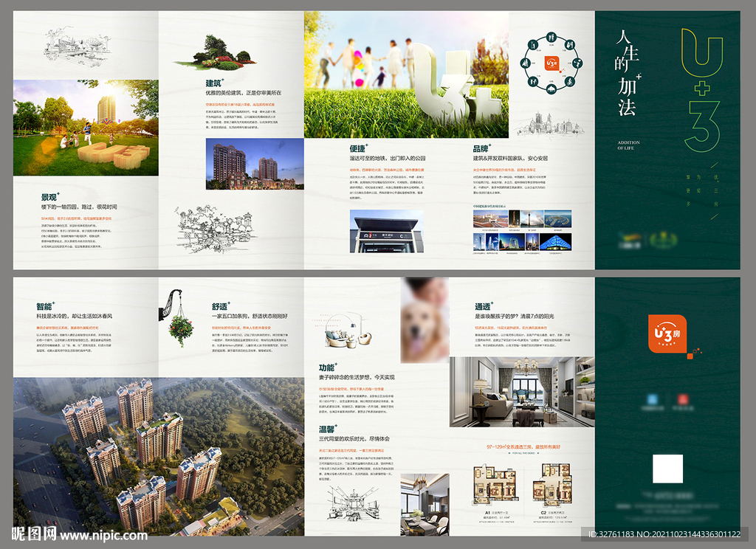Click the subtitle 妻子碎碎念的生活梦想，今天实现
This screenshot has width=756, height=549.
357,377
